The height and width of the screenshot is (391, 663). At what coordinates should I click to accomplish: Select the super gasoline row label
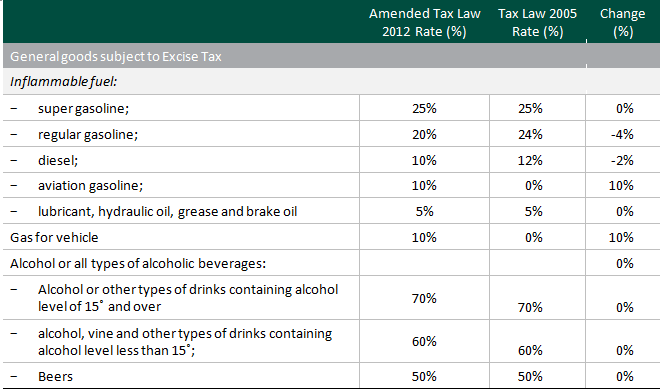click(x=83, y=108)
